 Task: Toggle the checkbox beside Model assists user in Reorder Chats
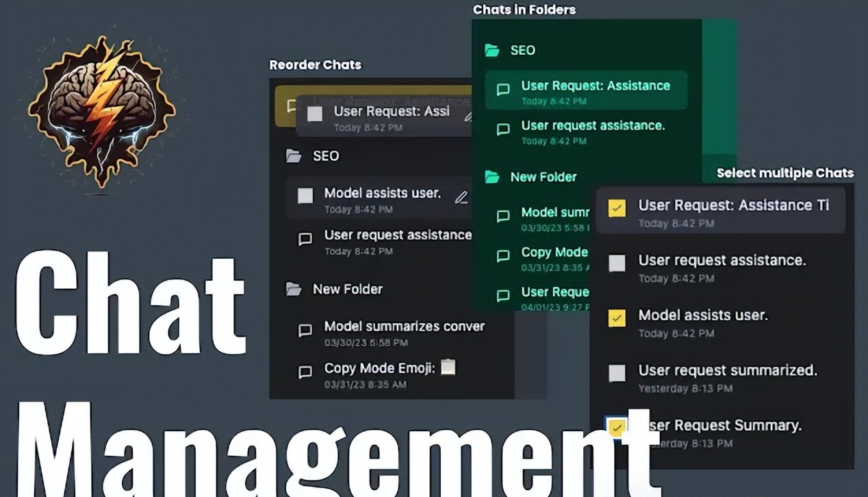pyautogui.click(x=305, y=196)
